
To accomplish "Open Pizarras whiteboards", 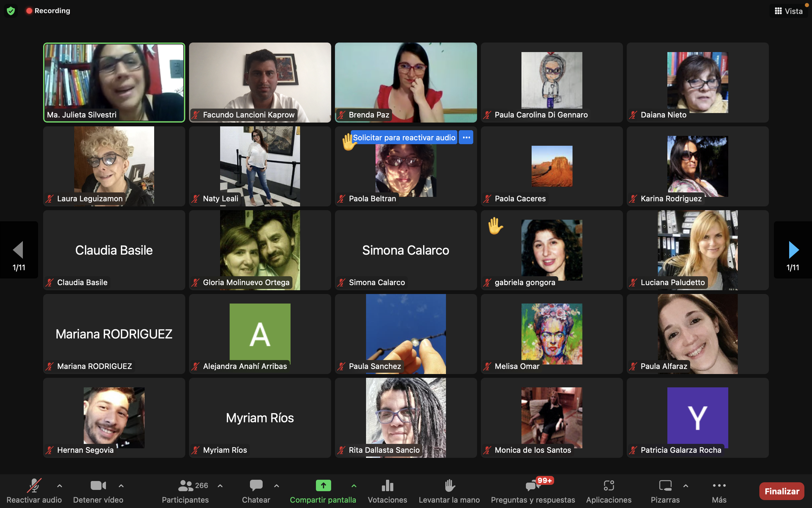I will point(665,491).
